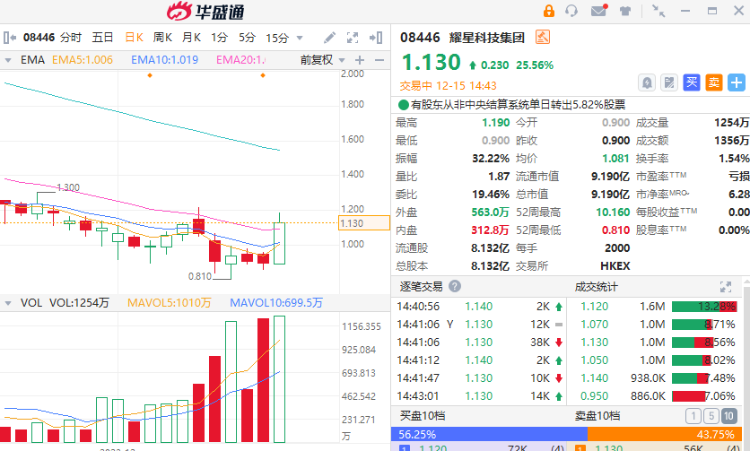Collapse the left panel arrow icon
Viewport: 750px width, 451px height.
(10, 37)
